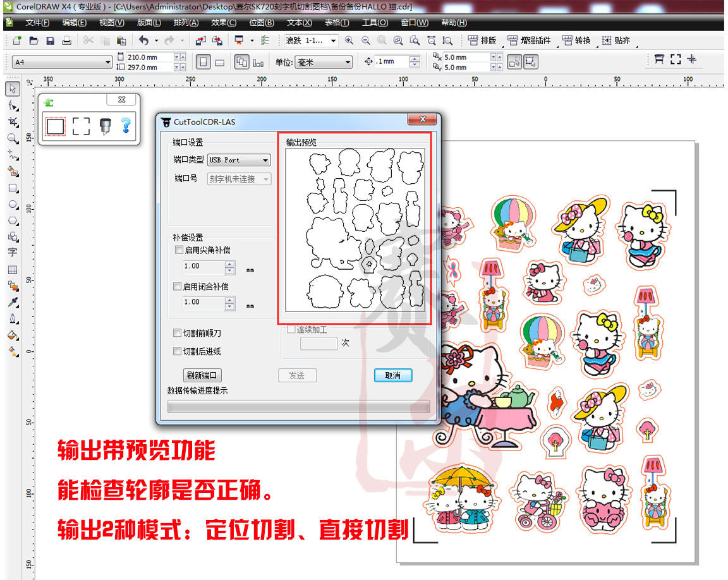Enable 启用尖角补偿 checkbox
This screenshot has width=728, height=580.
click(179, 250)
